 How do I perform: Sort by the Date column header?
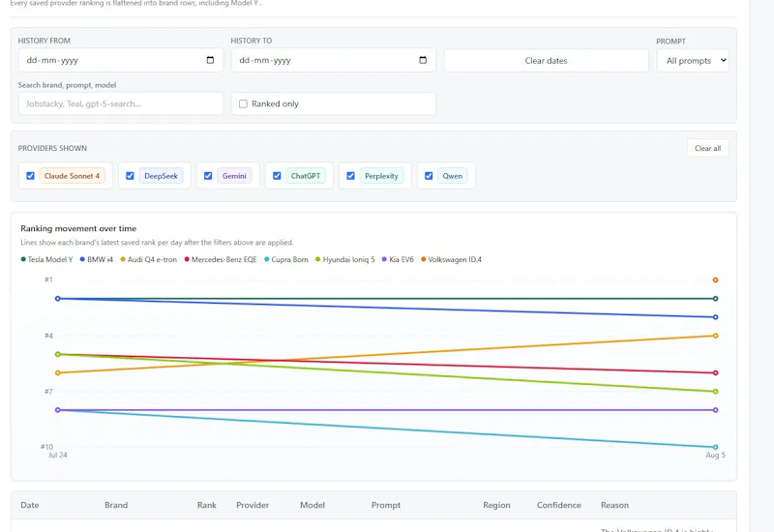tap(30, 505)
